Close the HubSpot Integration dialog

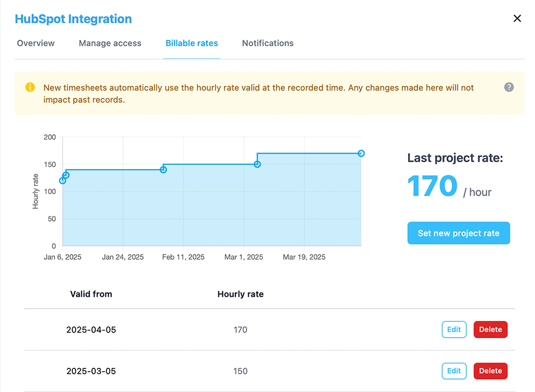(517, 18)
